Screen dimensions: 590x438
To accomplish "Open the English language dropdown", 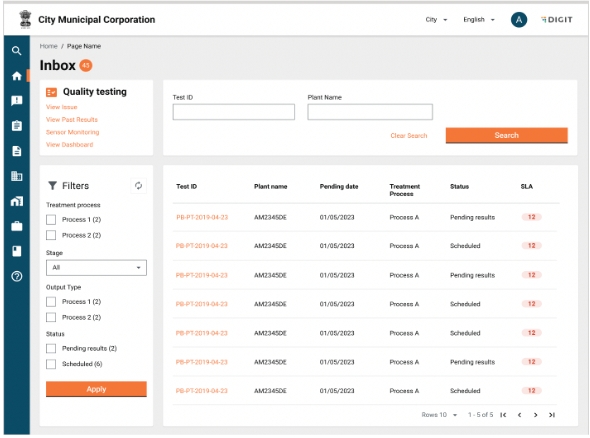I will (479, 20).
